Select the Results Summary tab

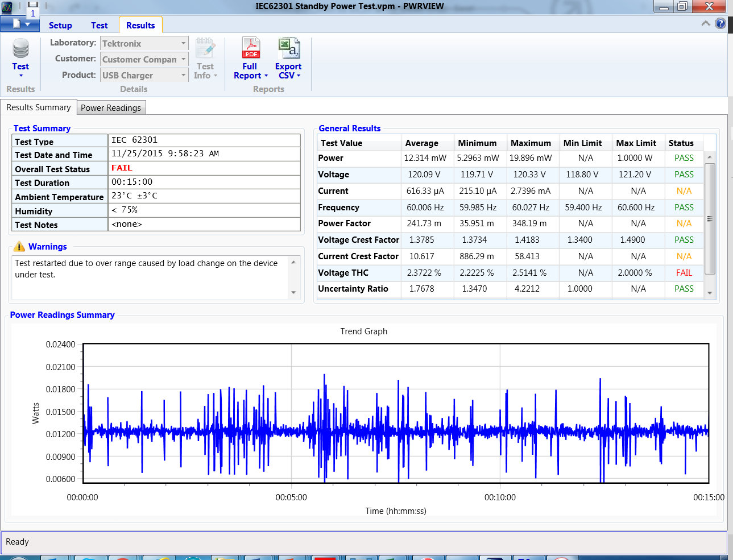tap(39, 107)
